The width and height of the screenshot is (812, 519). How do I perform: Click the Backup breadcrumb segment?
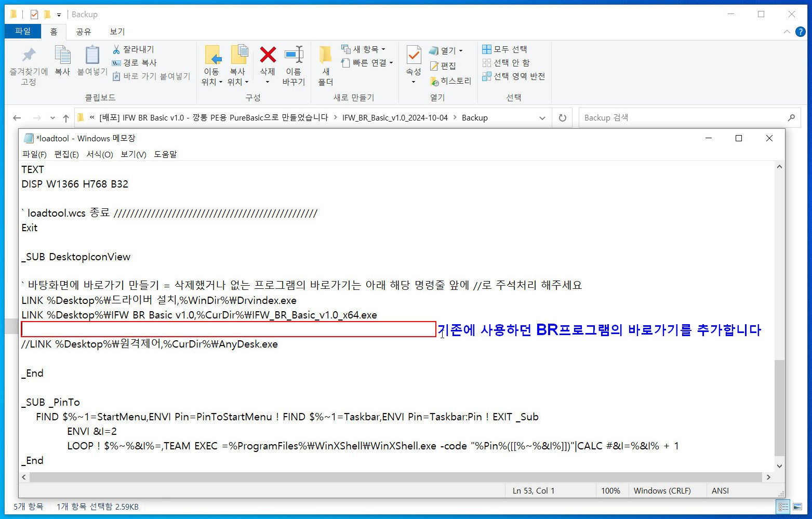click(x=475, y=118)
